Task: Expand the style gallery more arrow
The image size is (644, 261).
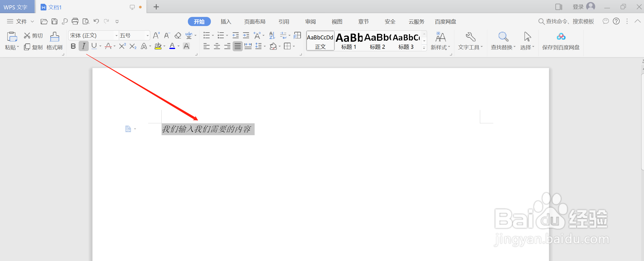Action: [x=424, y=48]
